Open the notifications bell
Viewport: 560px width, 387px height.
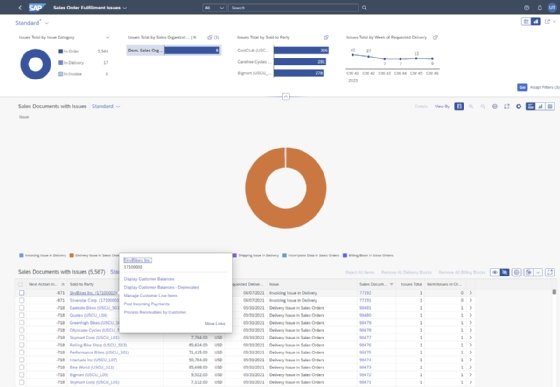point(540,7)
